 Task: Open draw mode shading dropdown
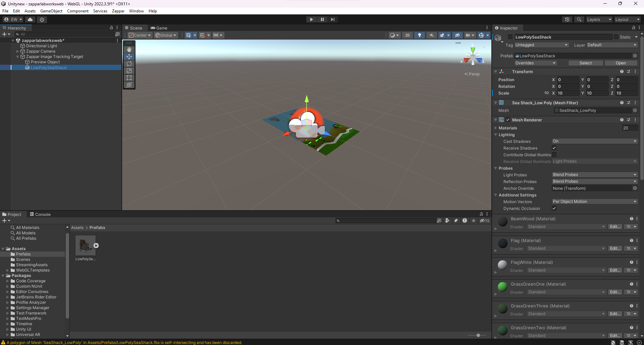point(394,35)
